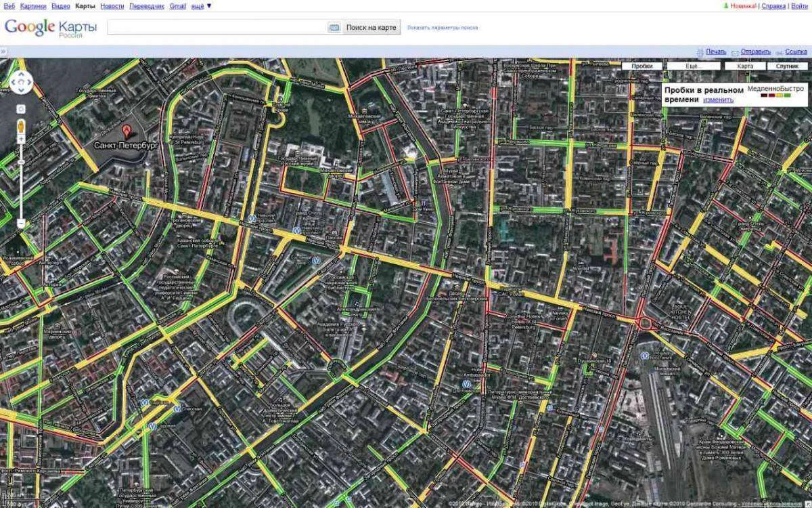
Task: Click the Войти sign-in link
Action: pyautogui.click(x=800, y=5)
